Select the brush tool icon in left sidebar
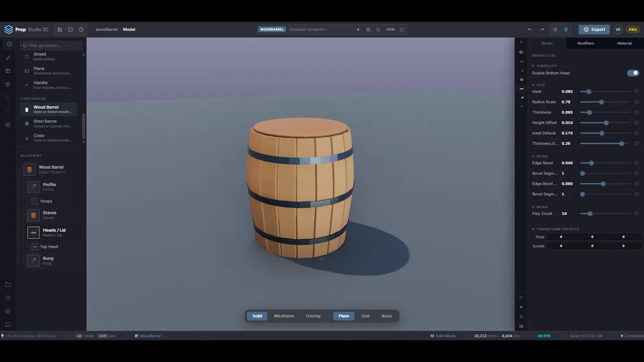This screenshot has height=362, width=644. click(x=8, y=58)
